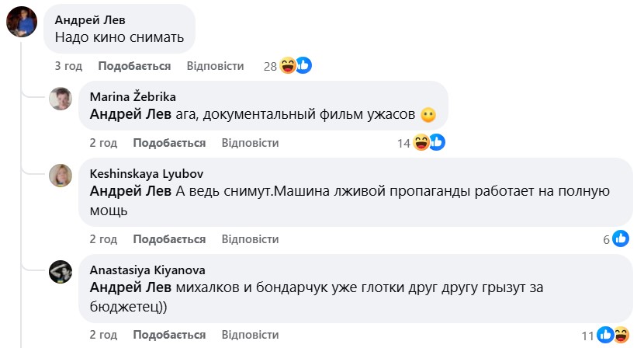Viewport: 644px width, 348px height.
Task: Click the Keshinskaya Lyubov name link
Action: coord(147,174)
